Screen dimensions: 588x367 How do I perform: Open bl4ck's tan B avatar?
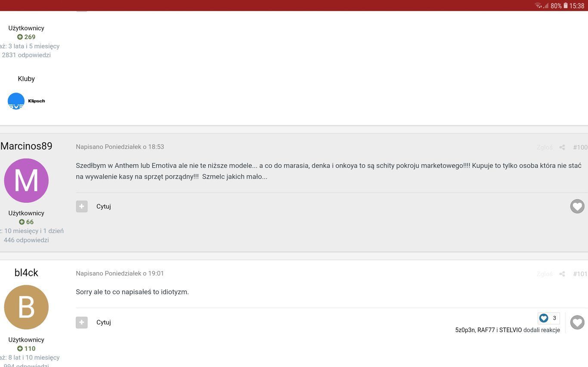26,307
